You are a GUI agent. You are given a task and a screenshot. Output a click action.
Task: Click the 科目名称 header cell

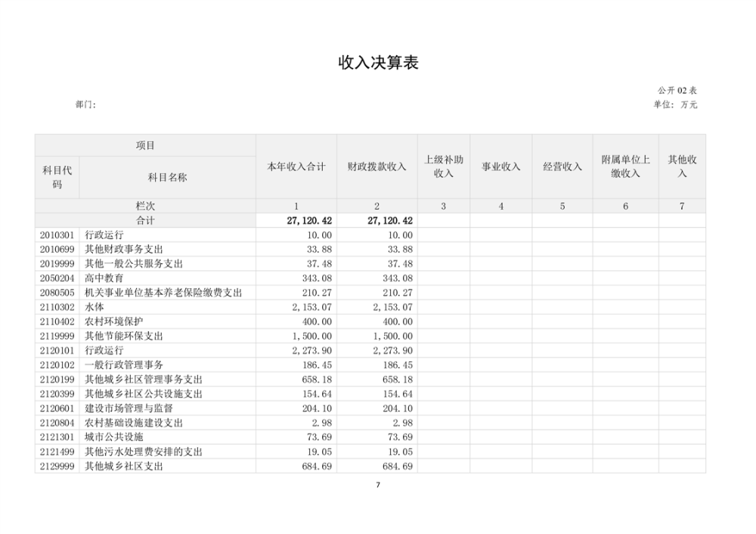click(x=167, y=177)
